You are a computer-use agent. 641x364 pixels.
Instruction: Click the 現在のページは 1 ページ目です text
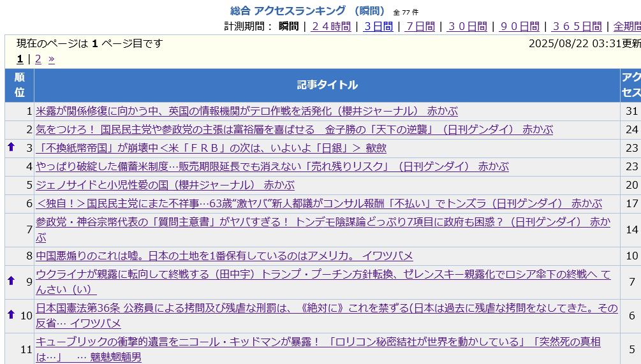point(89,43)
